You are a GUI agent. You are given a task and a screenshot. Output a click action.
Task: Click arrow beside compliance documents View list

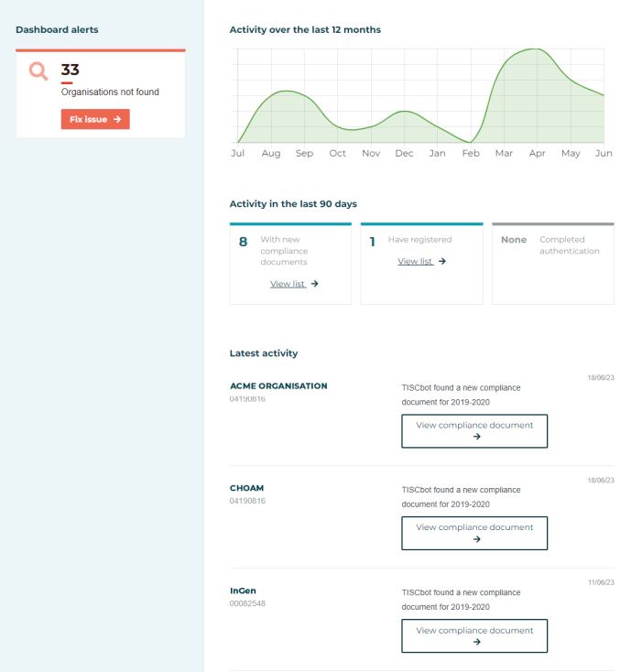click(315, 284)
